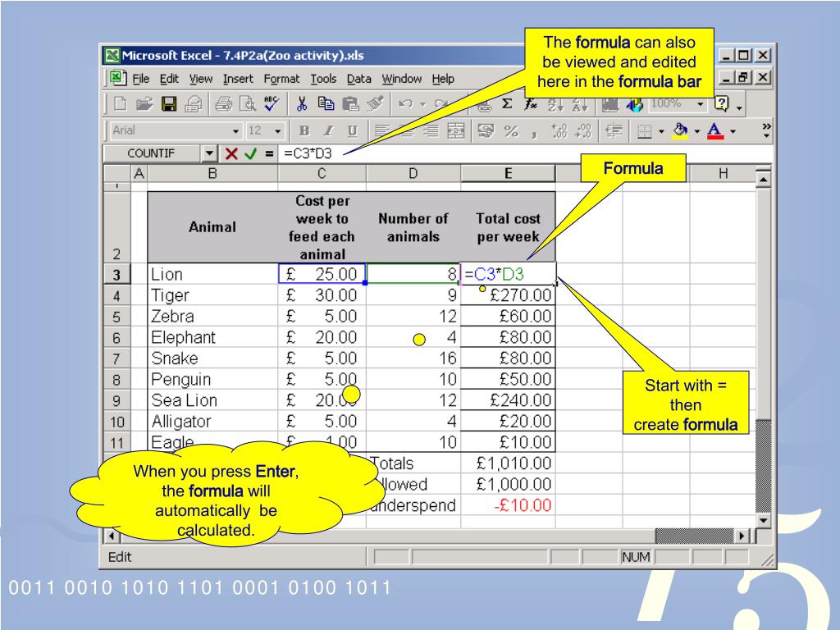Select column D header
Image resolution: width=840 pixels, height=630 pixels.
[x=413, y=174]
